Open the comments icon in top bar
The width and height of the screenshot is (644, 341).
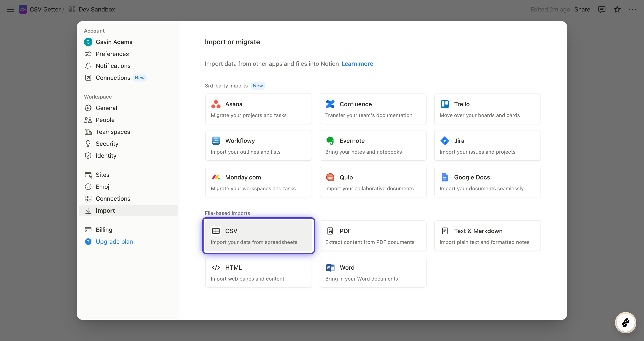601,10
